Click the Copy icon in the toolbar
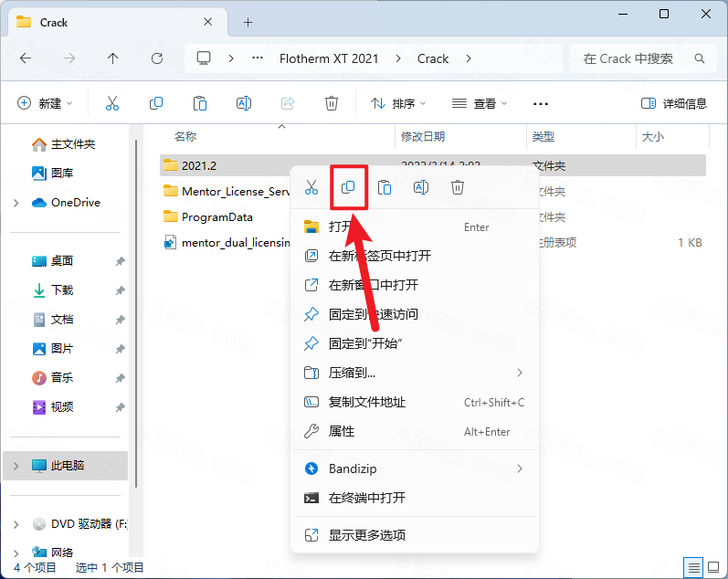This screenshot has width=728, height=579. 156,103
